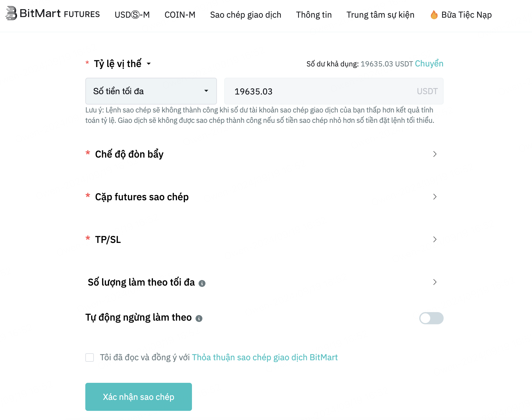Image resolution: width=532 pixels, height=420 pixels.
Task: Click the info icon beside Tự động ngừng làm theo
Action: point(199,319)
